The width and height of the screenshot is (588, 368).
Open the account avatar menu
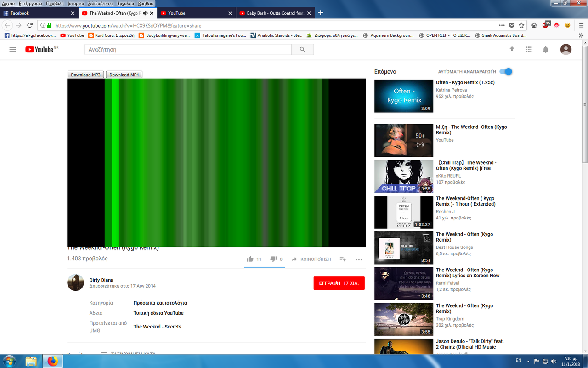tap(566, 49)
